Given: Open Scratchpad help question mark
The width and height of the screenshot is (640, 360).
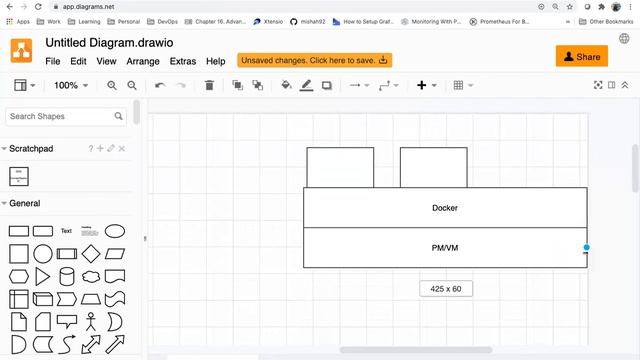Looking at the screenshot, I should tap(91, 149).
